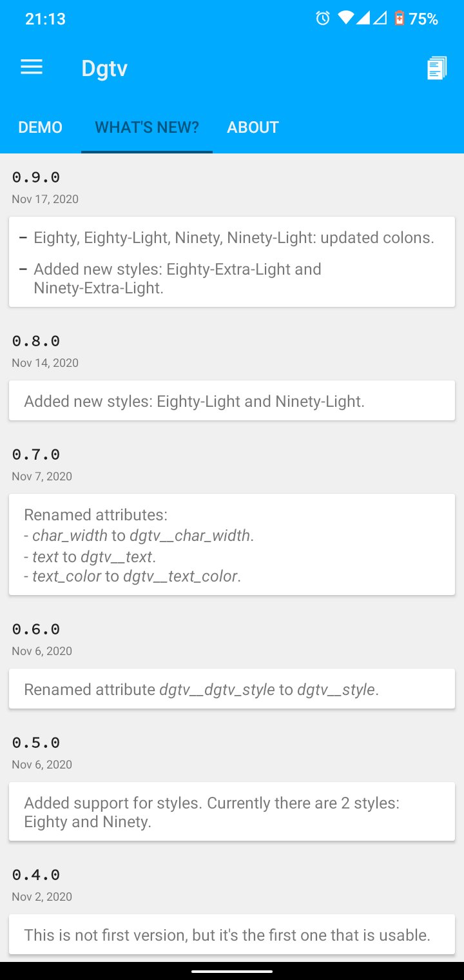
Task: Tap the updated colons changelog entry
Action: tap(233, 238)
